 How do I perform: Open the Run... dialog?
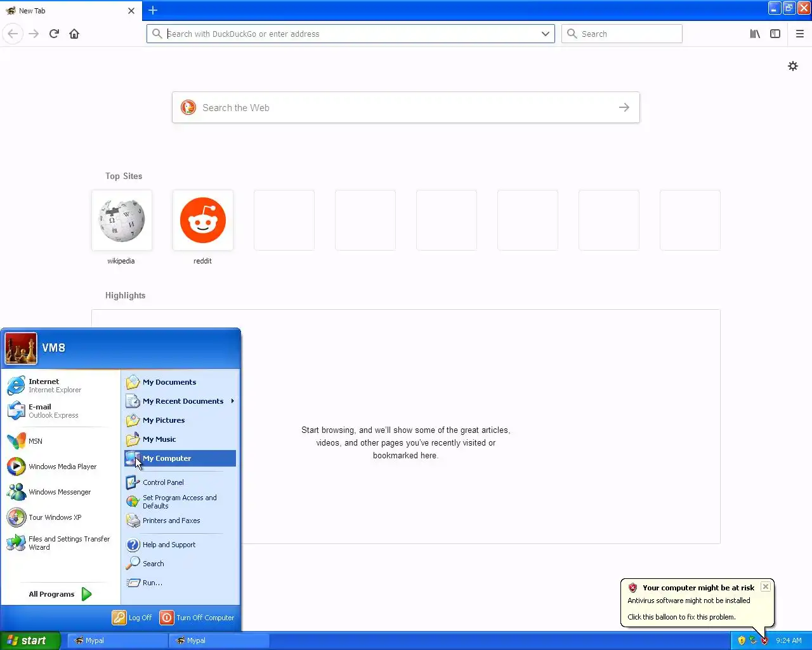[180, 583]
